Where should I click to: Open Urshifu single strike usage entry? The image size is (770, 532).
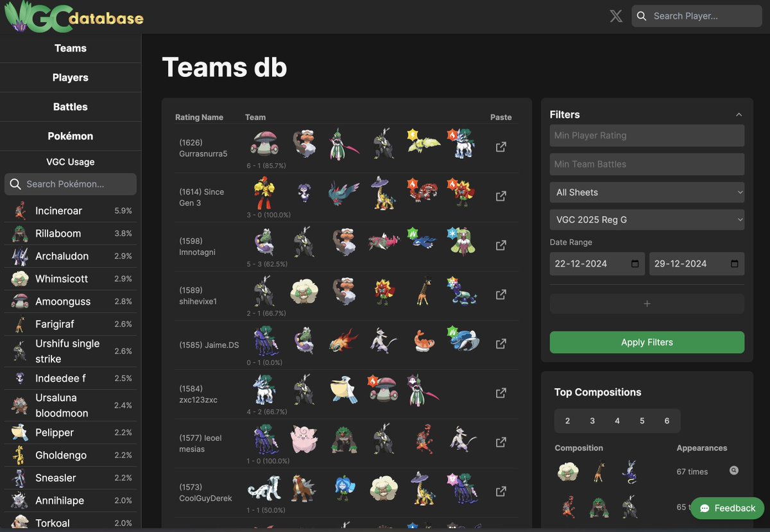pyautogui.click(x=71, y=351)
